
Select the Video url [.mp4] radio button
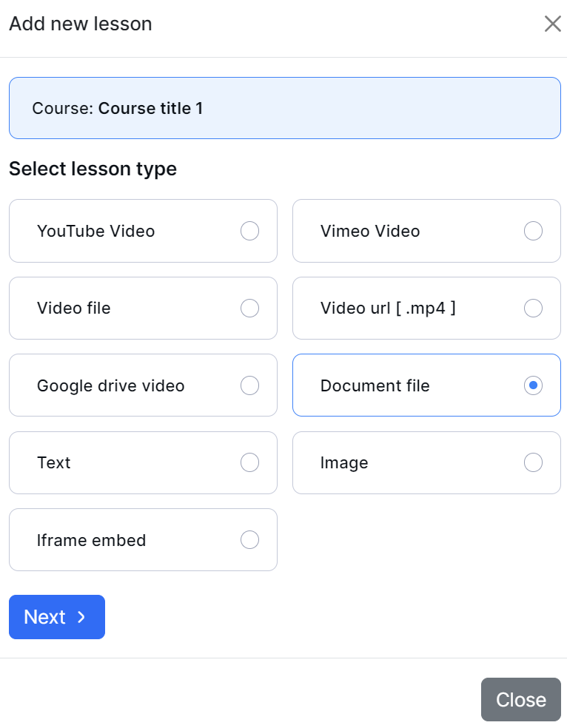coord(533,308)
